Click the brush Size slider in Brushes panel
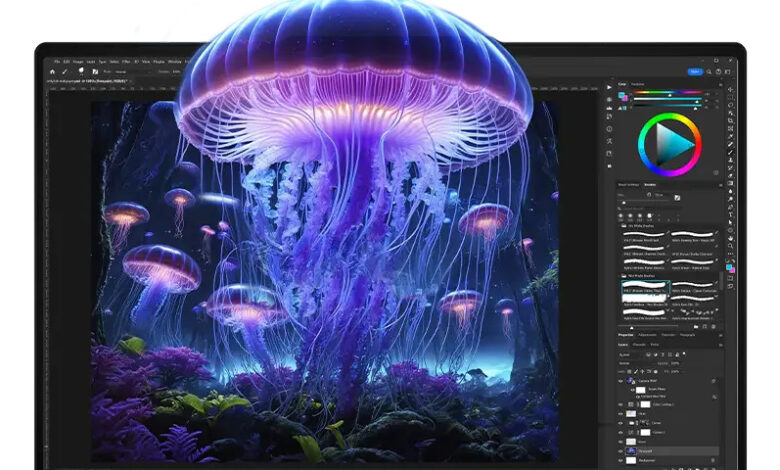780x470 pixels. tap(643, 201)
